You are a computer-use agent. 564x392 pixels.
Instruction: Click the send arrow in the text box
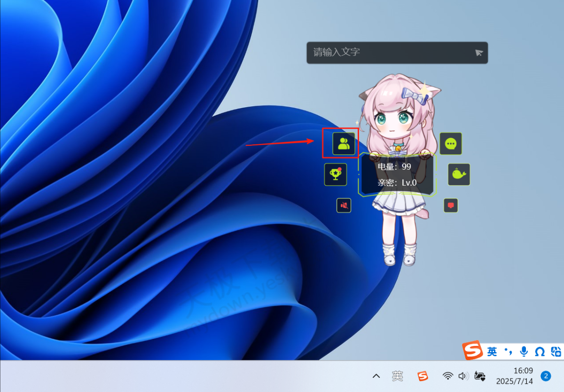coord(478,53)
